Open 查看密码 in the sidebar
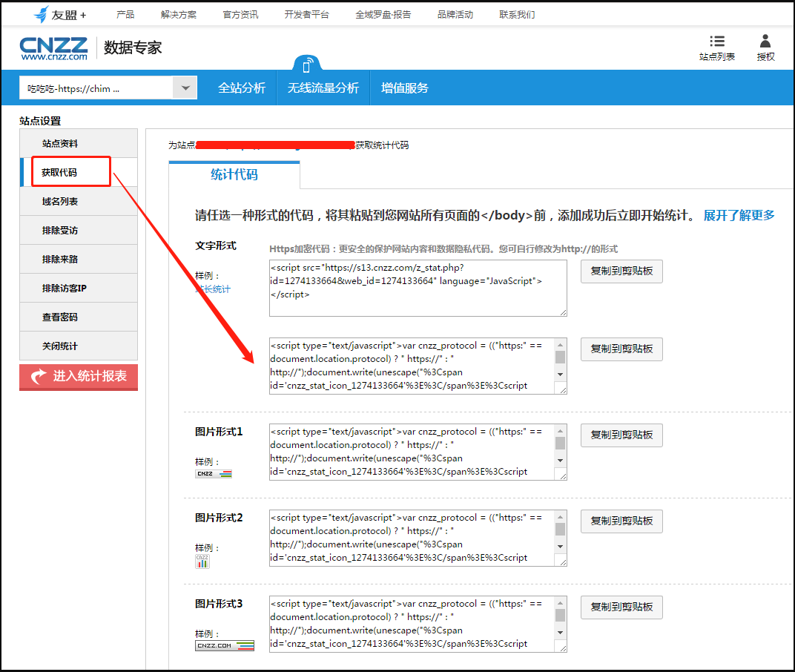The width and height of the screenshot is (795, 672). (79, 317)
